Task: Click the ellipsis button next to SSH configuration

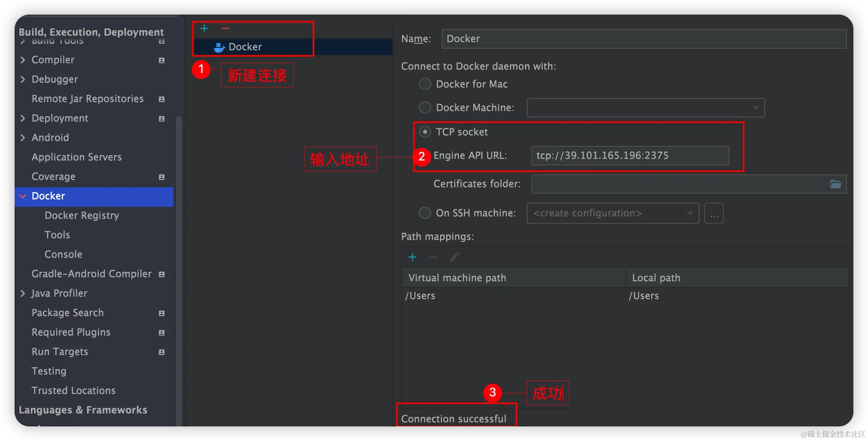Action: 714,213
